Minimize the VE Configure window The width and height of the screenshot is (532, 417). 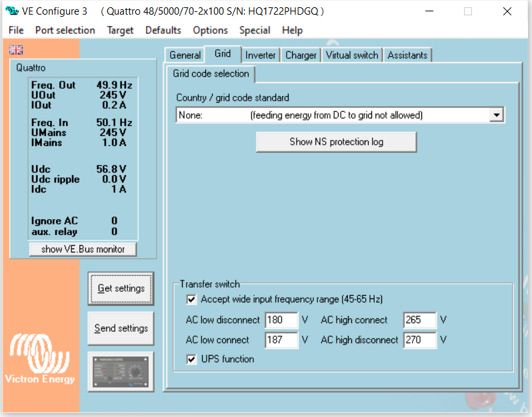point(429,11)
